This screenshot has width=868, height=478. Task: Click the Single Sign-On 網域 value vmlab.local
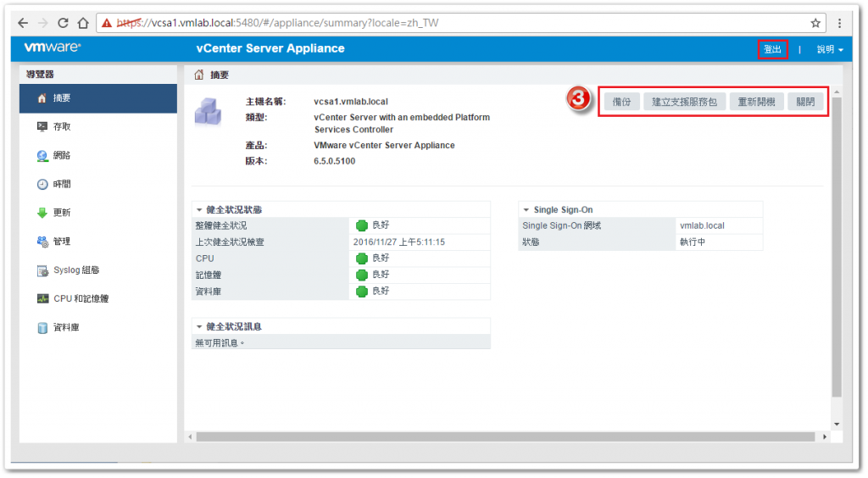(x=702, y=225)
